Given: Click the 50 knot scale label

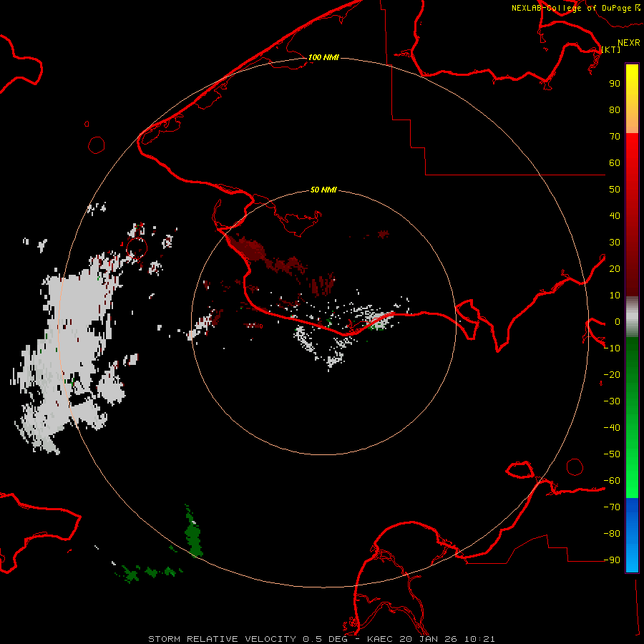Looking at the screenshot, I should pos(615,190).
